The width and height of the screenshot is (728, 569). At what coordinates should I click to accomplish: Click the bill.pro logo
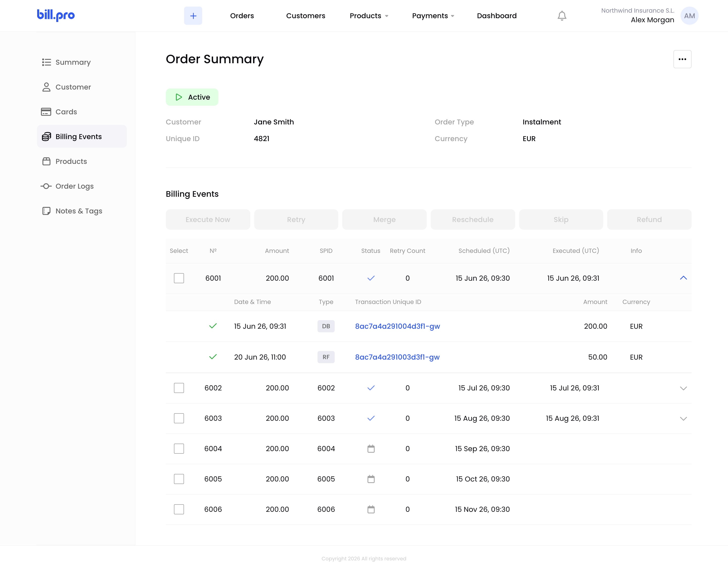click(x=56, y=15)
